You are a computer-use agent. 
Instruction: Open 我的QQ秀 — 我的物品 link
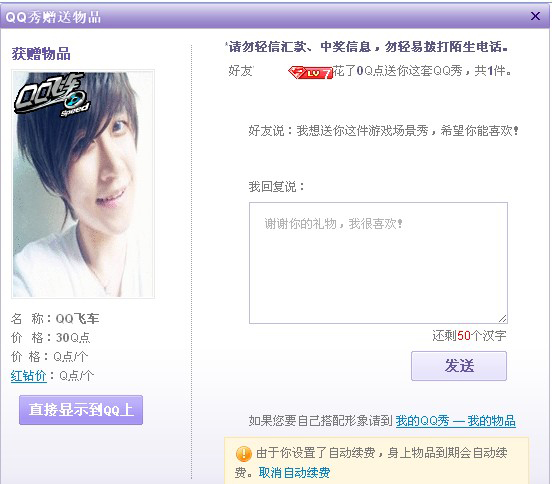(x=456, y=421)
